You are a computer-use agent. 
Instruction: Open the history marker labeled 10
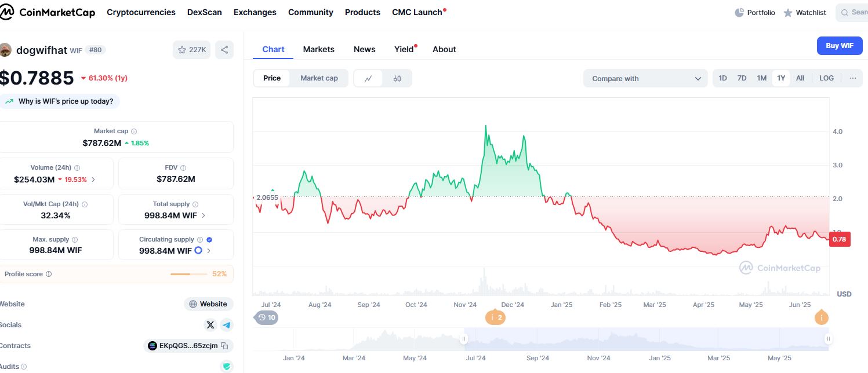[x=267, y=317]
